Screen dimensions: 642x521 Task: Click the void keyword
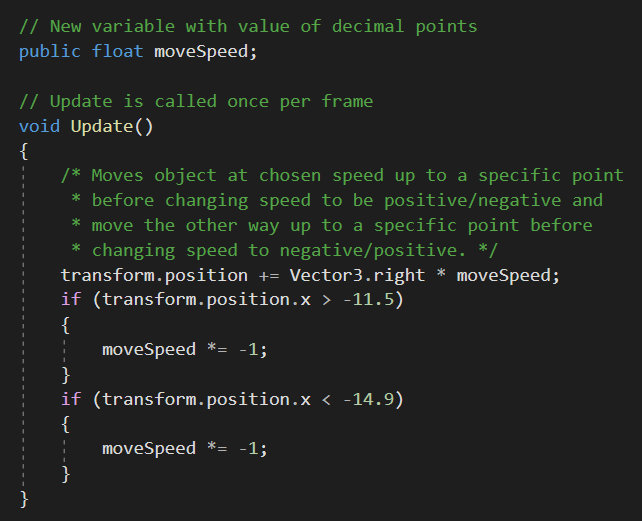tap(39, 126)
